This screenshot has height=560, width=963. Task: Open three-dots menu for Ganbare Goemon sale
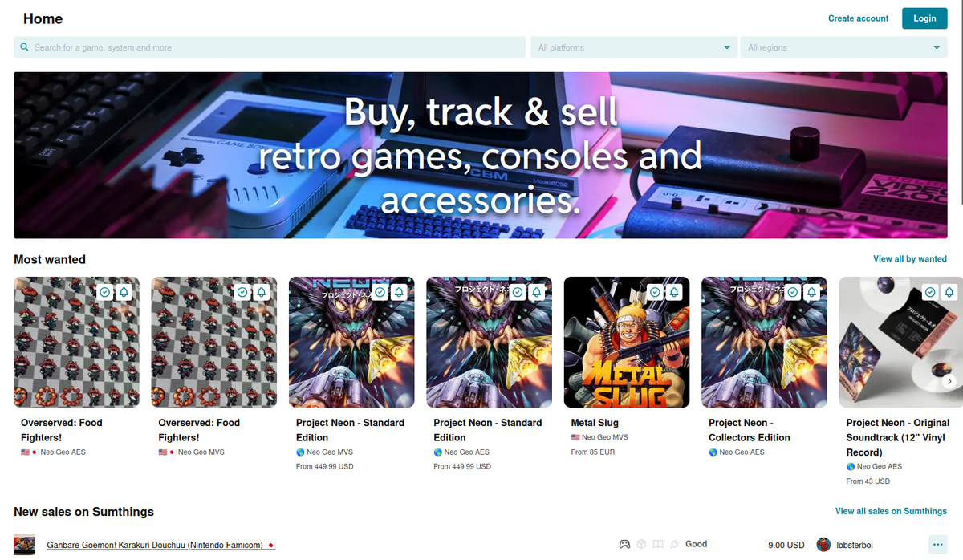[937, 544]
